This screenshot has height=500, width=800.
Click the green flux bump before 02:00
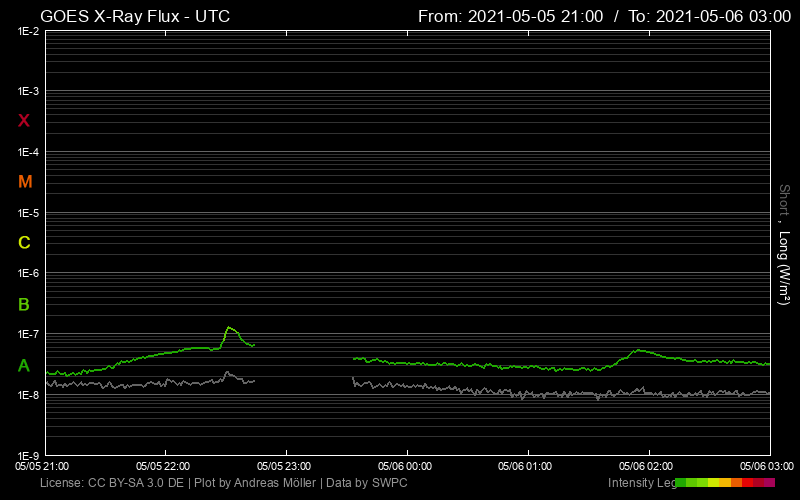(639, 351)
